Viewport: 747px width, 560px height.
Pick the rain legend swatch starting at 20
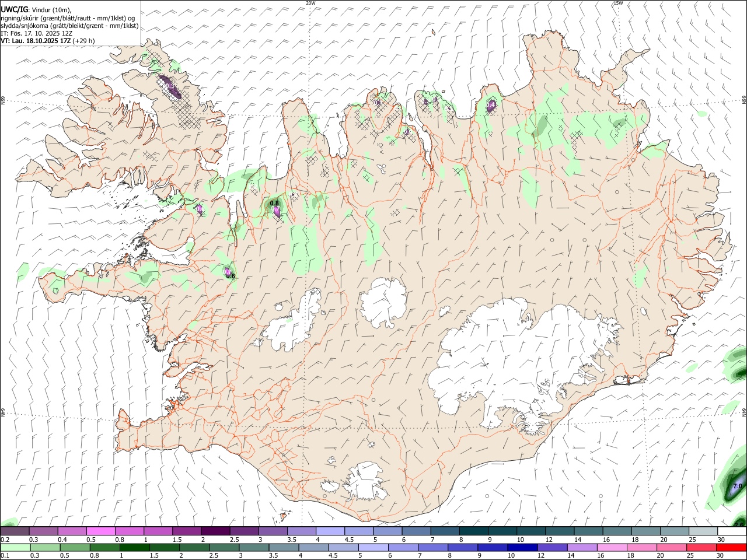tap(672, 547)
